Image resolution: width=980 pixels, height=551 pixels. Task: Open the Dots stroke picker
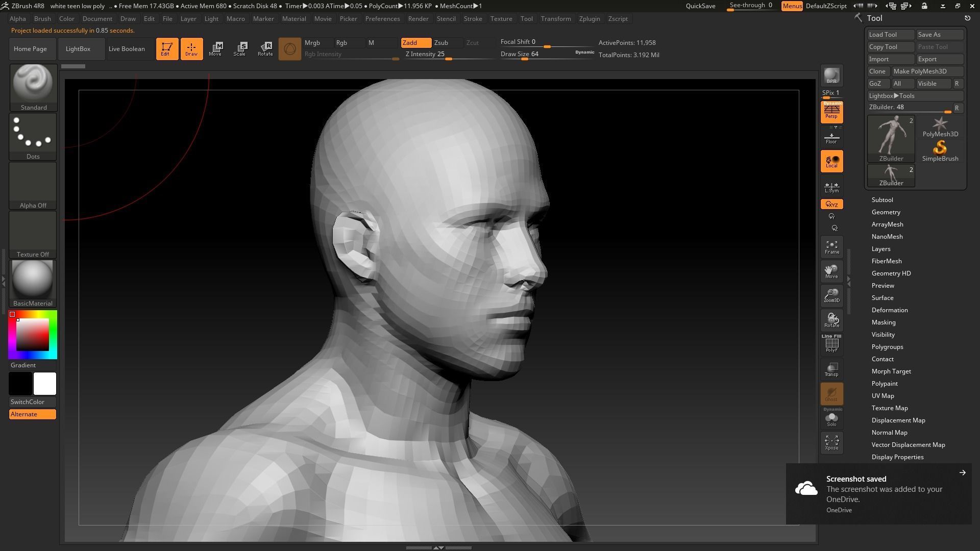point(33,136)
